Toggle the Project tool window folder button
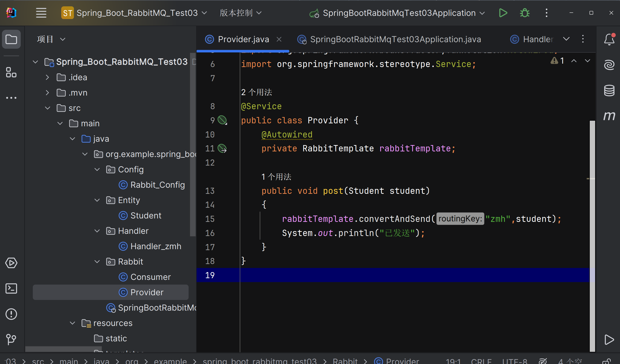This screenshot has width=620, height=364. click(11, 39)
